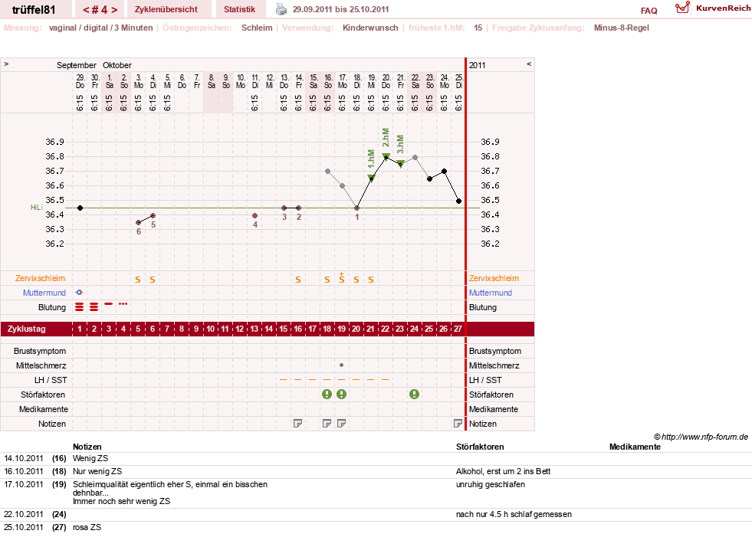Image resolution: width=752 pixels, height=560 pixels.
Task: Click the note icon on cycle day 16
Action: click(298, 424)
